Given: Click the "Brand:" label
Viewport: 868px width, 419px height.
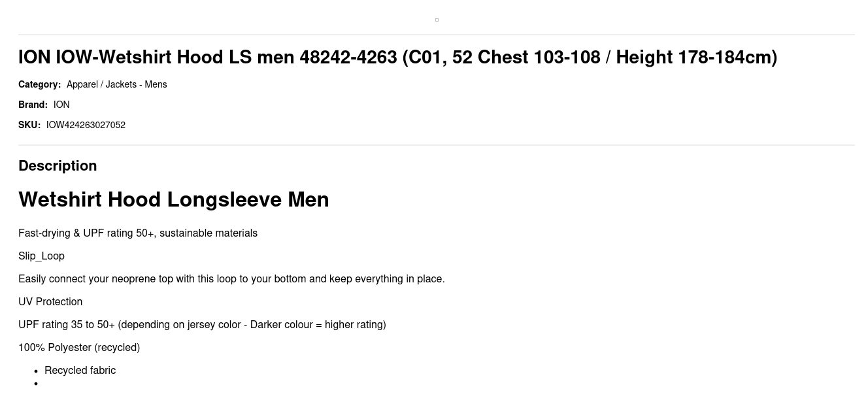Looking at the screenshot, I should (x=33, y=105).
